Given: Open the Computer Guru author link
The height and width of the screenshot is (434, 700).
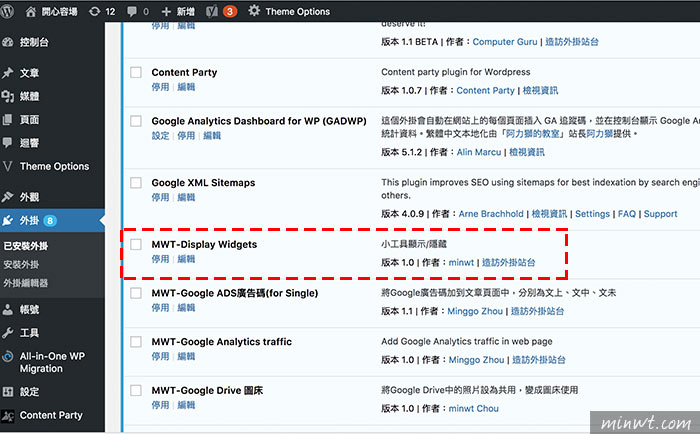Looking at the screenshot, I should click(x=505, y=42).
